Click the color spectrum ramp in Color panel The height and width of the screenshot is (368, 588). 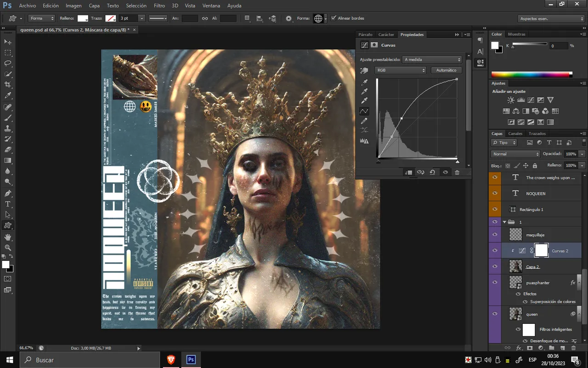531,75
